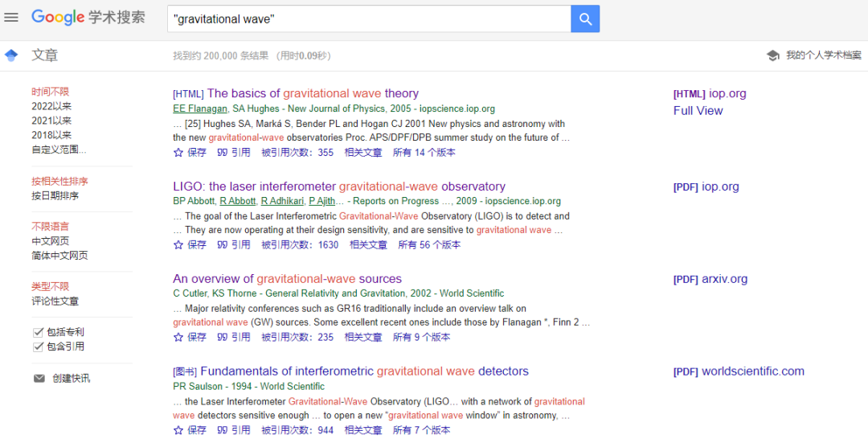The height and width of the screenshot is (443, 868).
Task: Click the quote cite icon for basics of gravitational wave theory
Action: tap(222, 152)
